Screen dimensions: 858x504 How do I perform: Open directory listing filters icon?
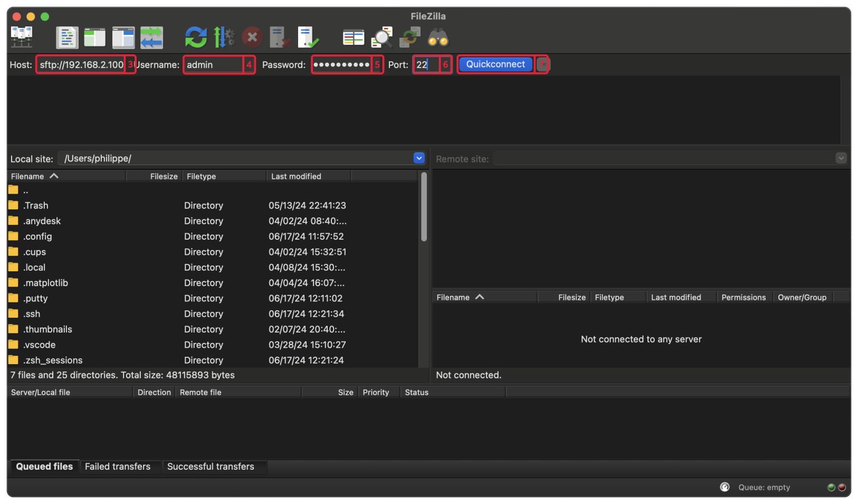pyautogui.click(x=353, y=37)
